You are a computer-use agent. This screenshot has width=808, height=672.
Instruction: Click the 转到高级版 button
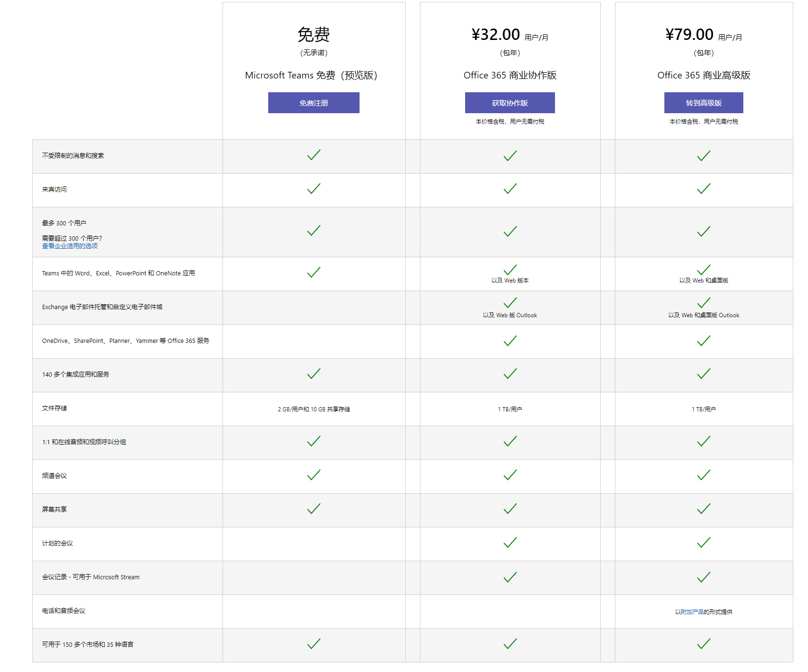pos(703,103)
